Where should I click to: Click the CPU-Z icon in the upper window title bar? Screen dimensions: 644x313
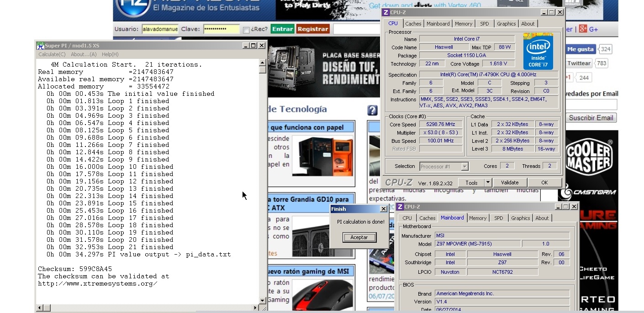385,12
